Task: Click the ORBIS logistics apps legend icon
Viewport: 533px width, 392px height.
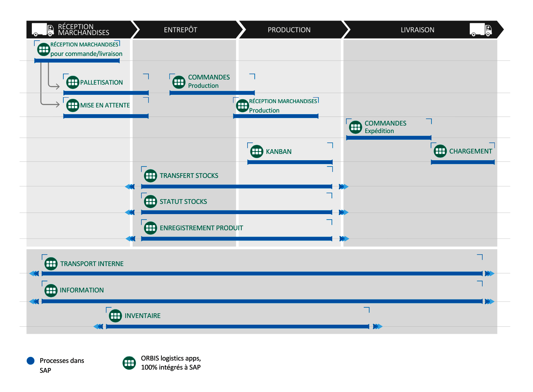Action: coord(130,363)
